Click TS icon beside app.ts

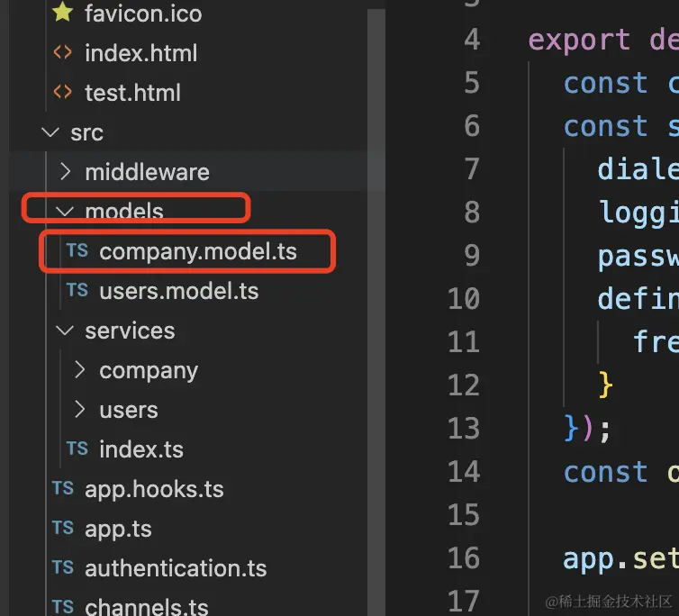click(63, 529)
